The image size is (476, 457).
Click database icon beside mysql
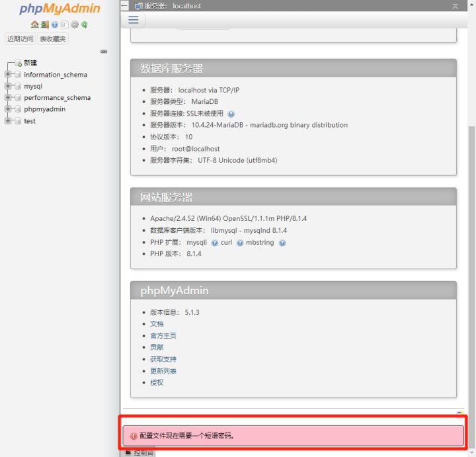(x=18, y=86)
